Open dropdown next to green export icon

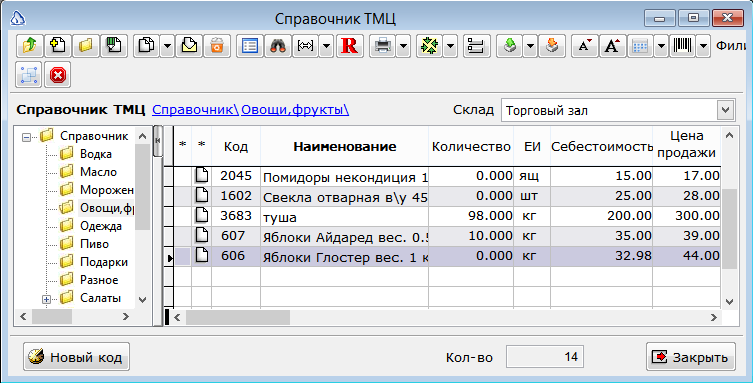[x=530, y=46]
